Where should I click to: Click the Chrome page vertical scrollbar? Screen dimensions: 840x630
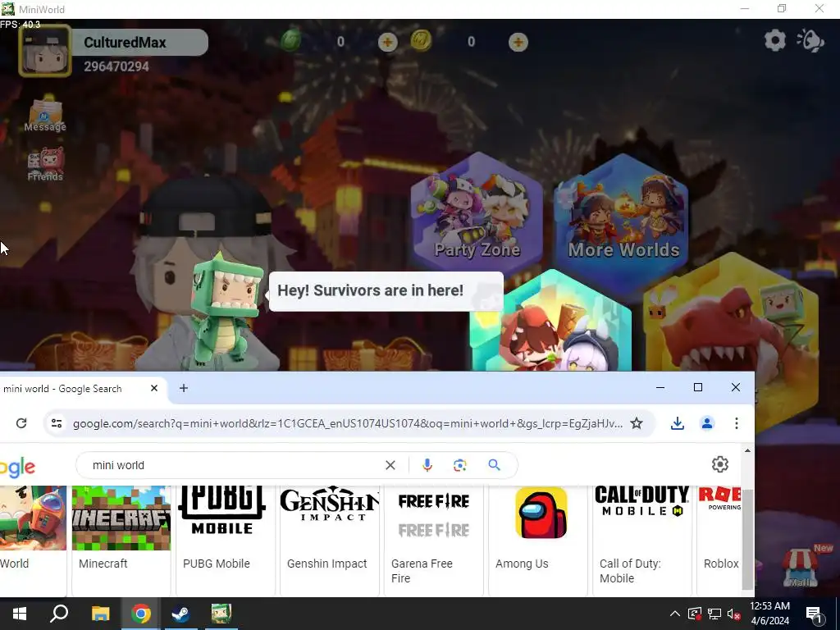tap(747, 538)
